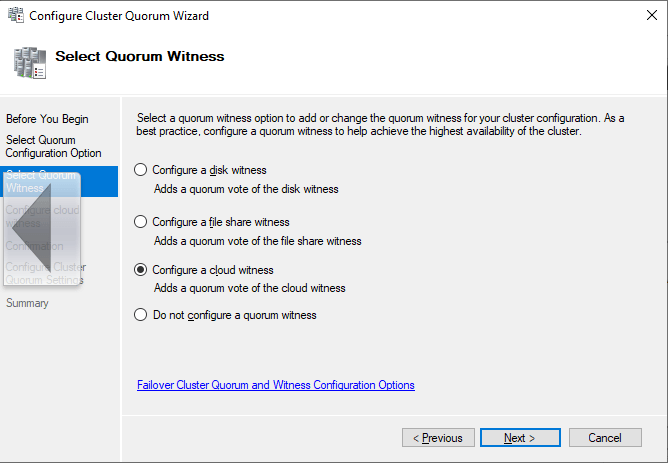Screen dimensions: 668x463
Task: Click the Select Quorum Witness page heading
Action: pyautogui.click(x=140, y=56)
